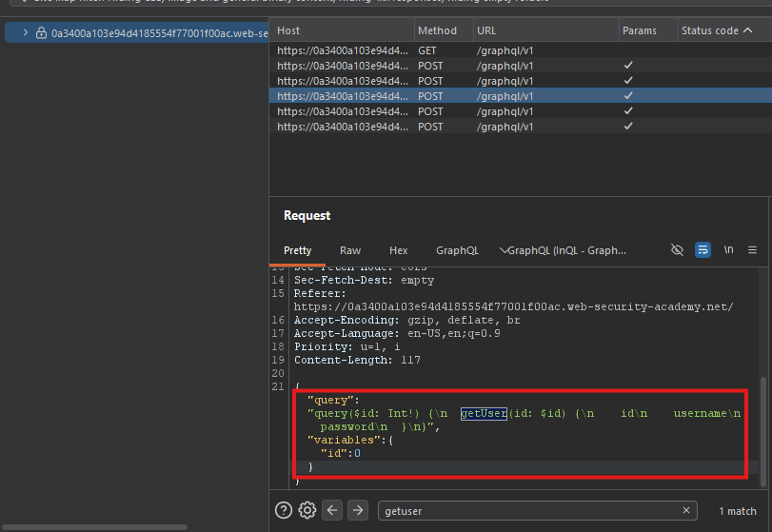Click the lock icon beside the site host
Viewport: 772px width, 532px height.
tap(41, 33)
